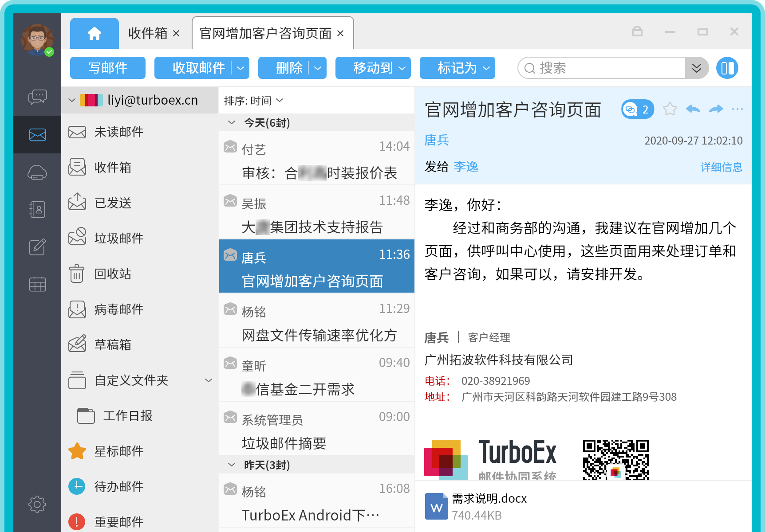Open the 排序: 时间 sort dropdown
Viewport: 765px width, 532px height.
click(x=253, y=101)
